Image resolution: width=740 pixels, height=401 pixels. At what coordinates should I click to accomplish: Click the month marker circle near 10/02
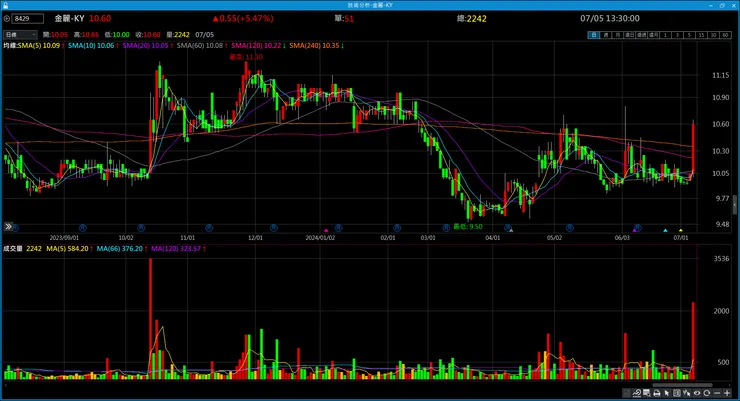[x=141, y=228]
